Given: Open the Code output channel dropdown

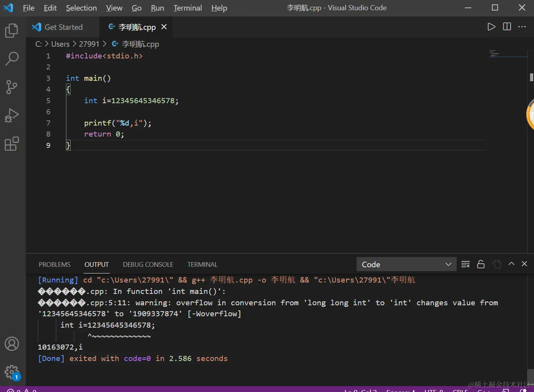Looking at the screenshot, I should (406, 264).
